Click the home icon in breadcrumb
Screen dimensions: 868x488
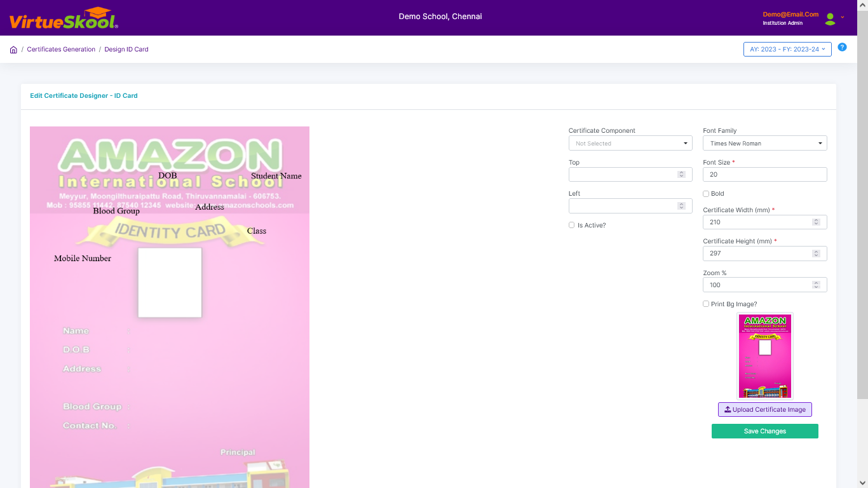pos(13,50)
